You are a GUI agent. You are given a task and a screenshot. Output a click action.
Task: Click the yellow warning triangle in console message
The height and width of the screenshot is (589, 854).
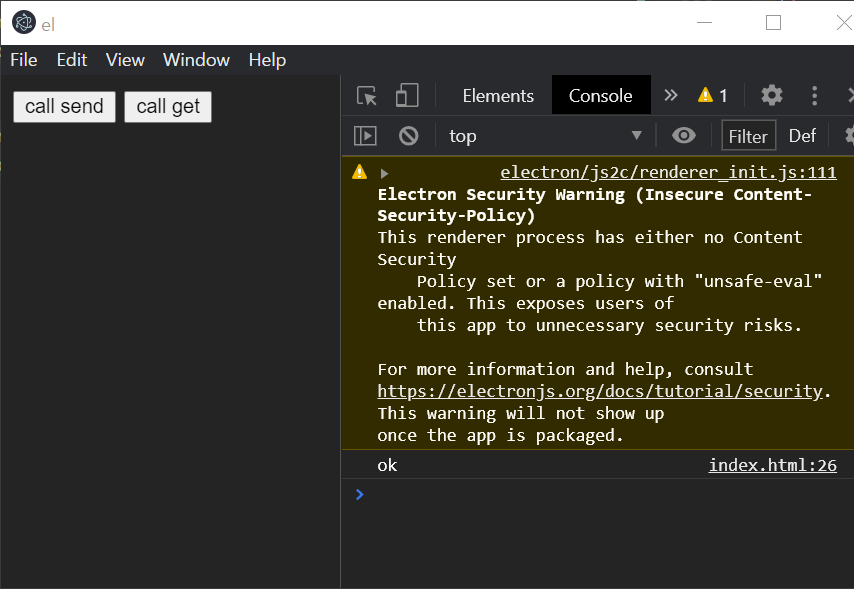(359, 172)
